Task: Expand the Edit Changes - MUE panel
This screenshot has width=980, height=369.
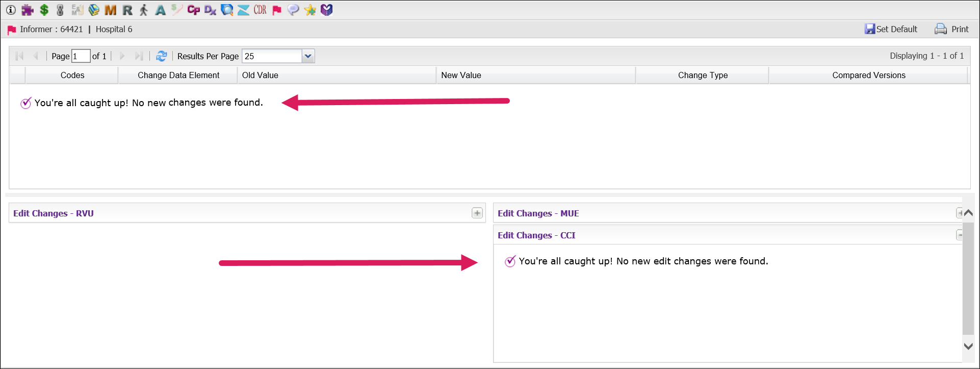Action: (x=959, y=213)
